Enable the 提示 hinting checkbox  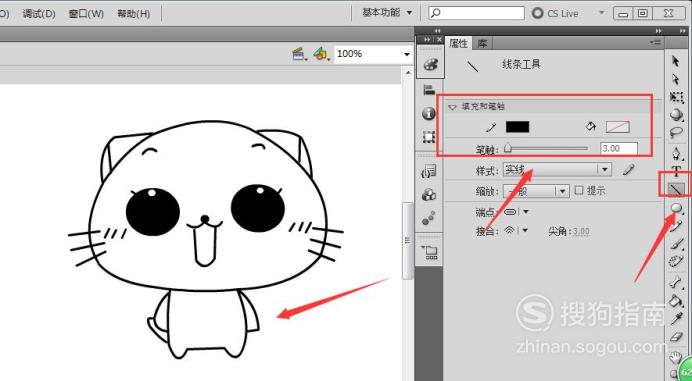point(579,190)
